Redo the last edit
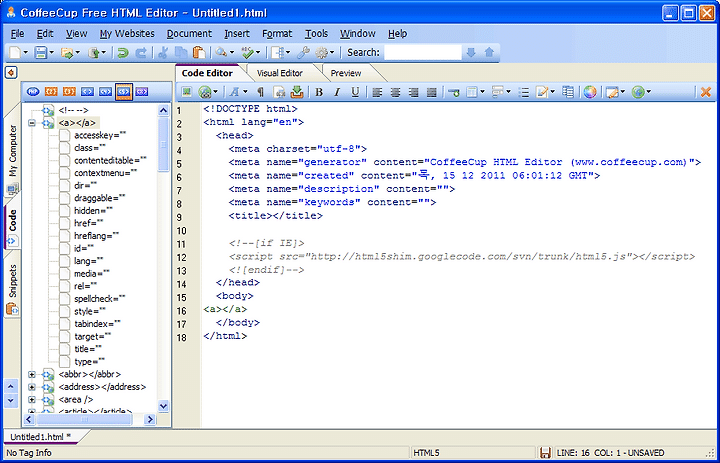This screenshot has width=720, height=463. pyautogui.click(x=141, y=53)
